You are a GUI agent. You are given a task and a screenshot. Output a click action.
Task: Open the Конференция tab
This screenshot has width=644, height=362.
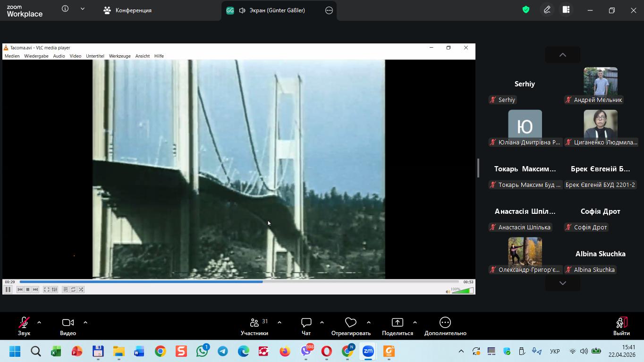128,10
